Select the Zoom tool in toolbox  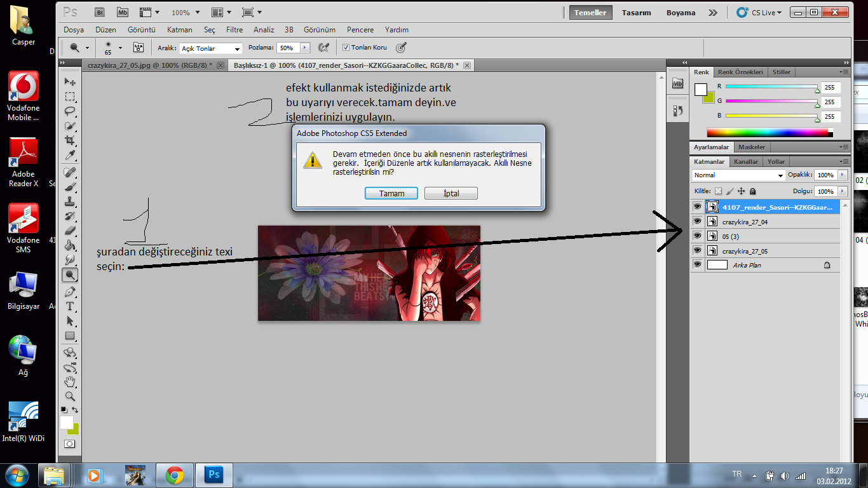pos(70,396)
